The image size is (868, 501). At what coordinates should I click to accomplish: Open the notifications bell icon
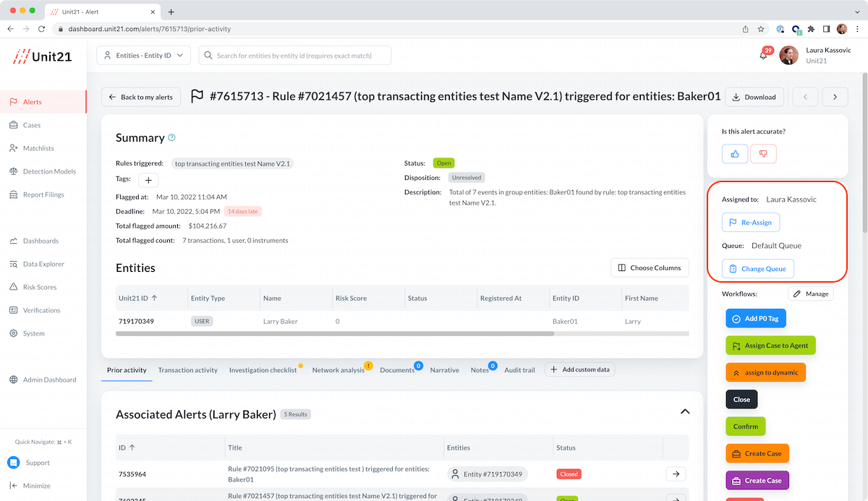click(x=763, y=56)
